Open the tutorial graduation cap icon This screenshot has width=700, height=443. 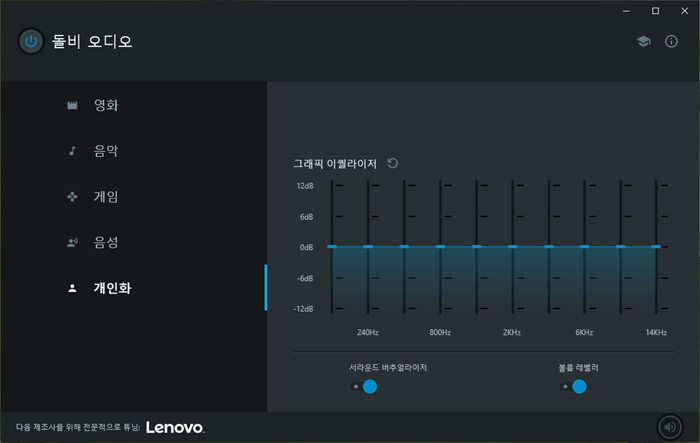tap(643, 42)
